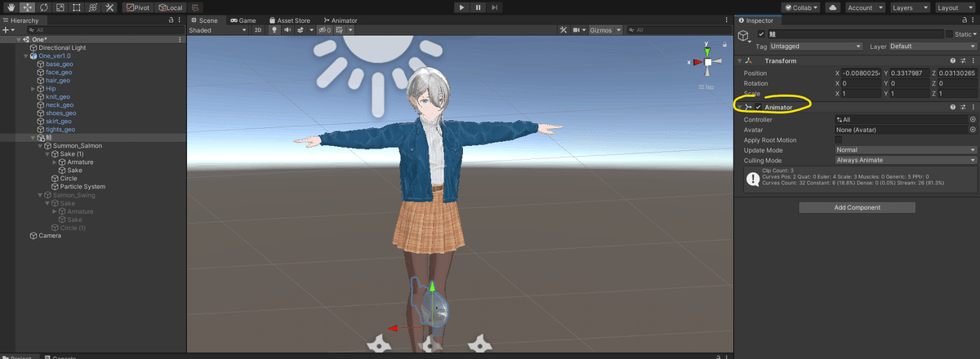The image size is (980, 359).
Task: Start Play mode
Action: [x=461, y=7]
